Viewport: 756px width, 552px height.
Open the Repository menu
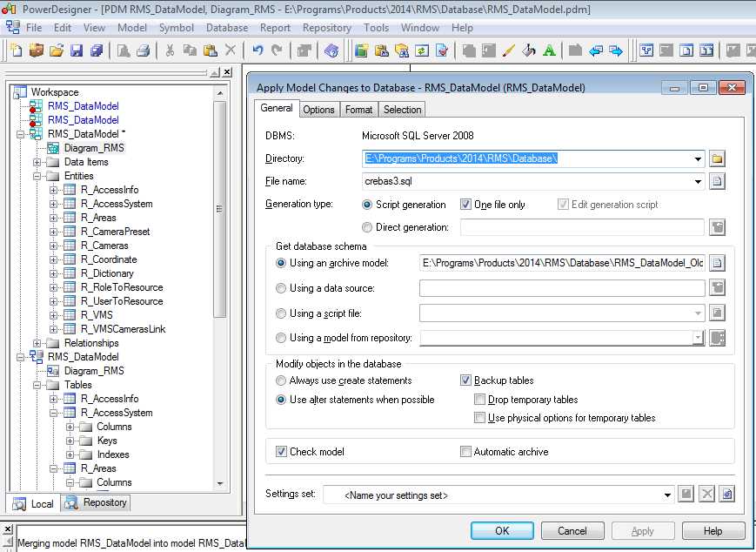coord(327,28)
